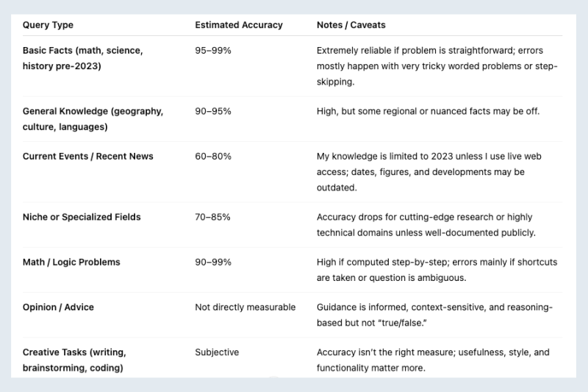Select the "Math / Logic Problems" label

coord(71,262)
